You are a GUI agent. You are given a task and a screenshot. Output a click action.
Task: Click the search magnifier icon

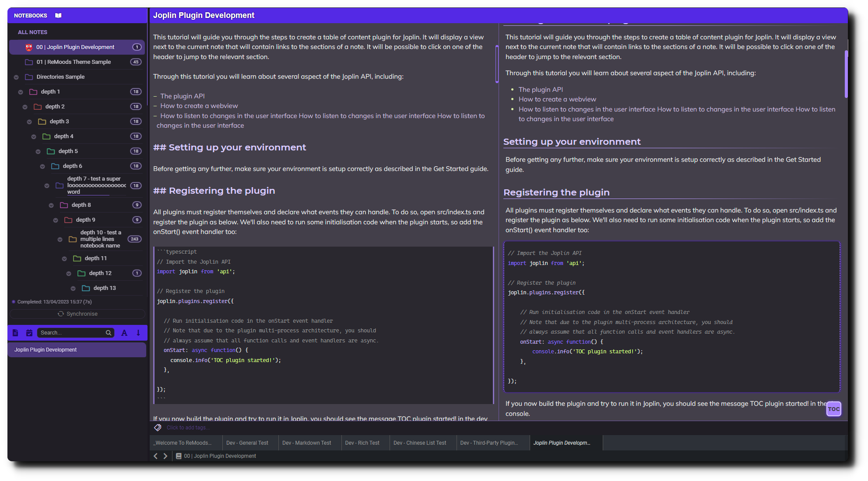point(109,333)
